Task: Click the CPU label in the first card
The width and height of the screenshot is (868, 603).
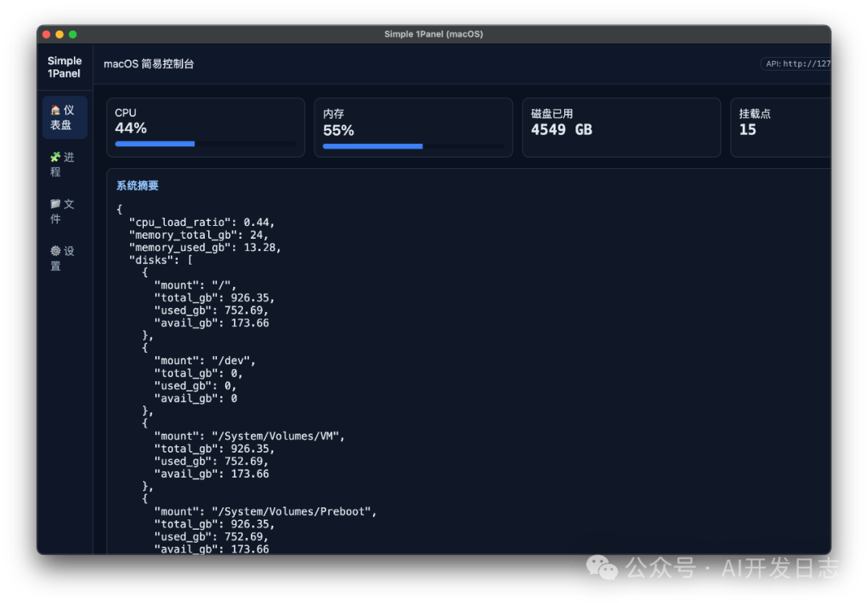Action: click(125, 113)
